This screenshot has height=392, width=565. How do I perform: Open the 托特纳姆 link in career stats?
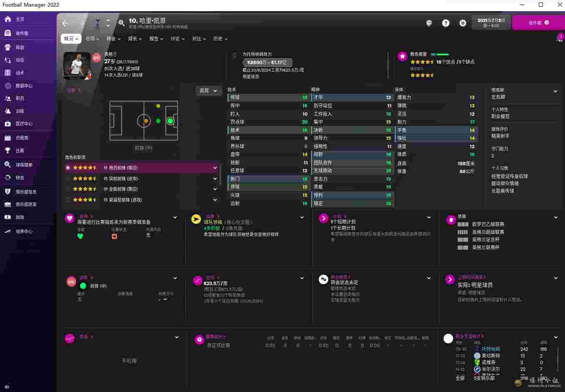[x=491, y=349]
